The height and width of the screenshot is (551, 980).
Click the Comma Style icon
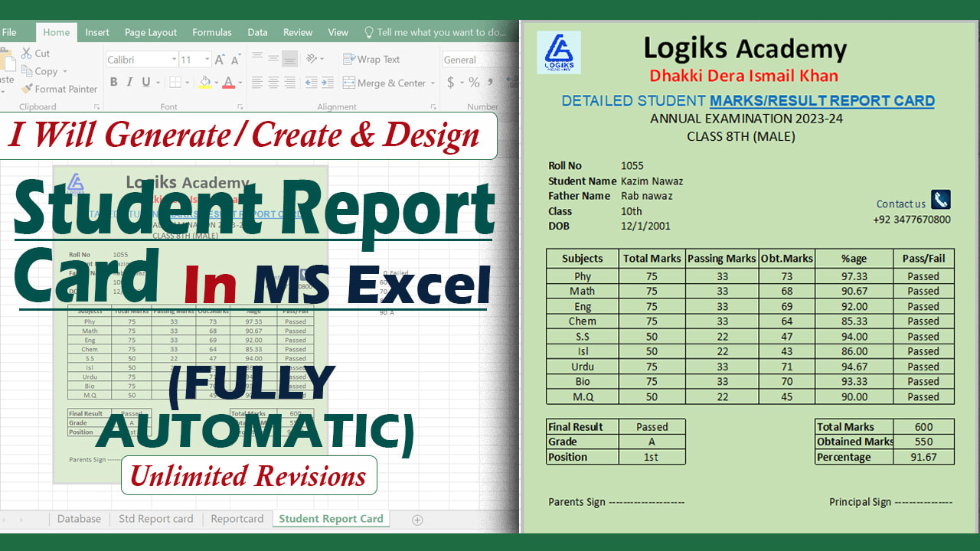pos(491,81)
